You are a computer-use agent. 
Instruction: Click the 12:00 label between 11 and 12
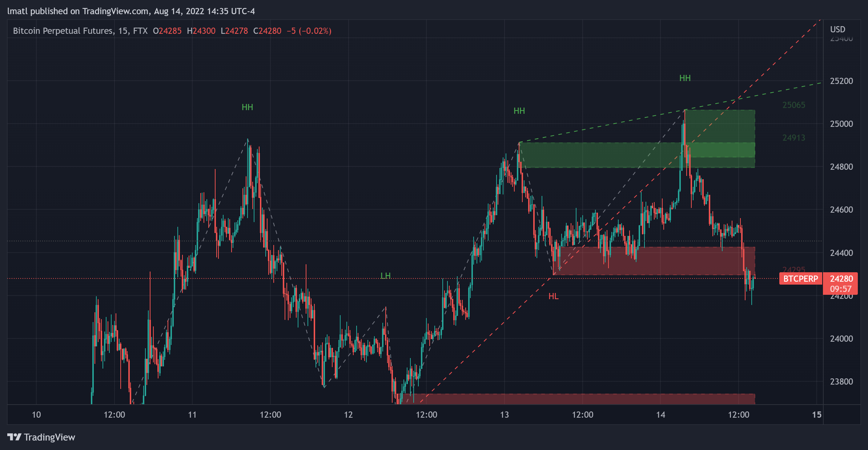click(x=270, y=415)
